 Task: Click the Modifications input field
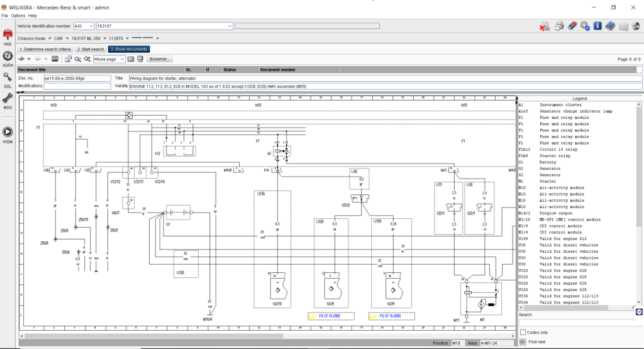tap(77, 86)
